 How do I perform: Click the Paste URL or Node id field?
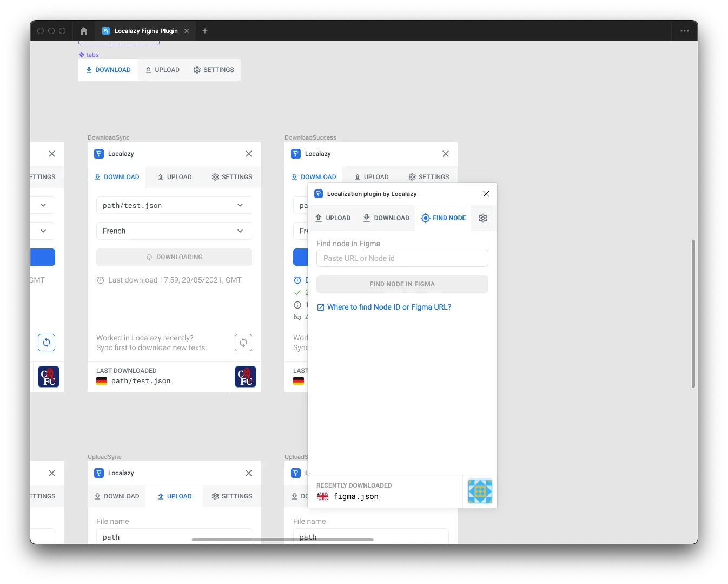(402, 258)
